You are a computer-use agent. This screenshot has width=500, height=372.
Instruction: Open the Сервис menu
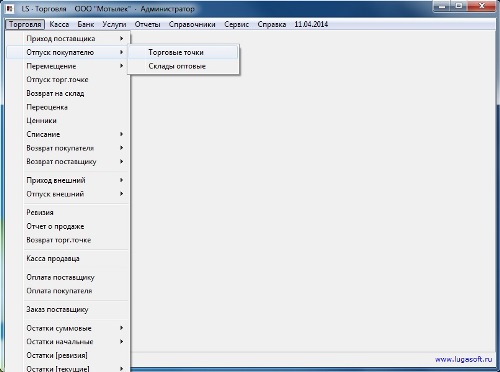pyautogui.click(x=236, y=24)
